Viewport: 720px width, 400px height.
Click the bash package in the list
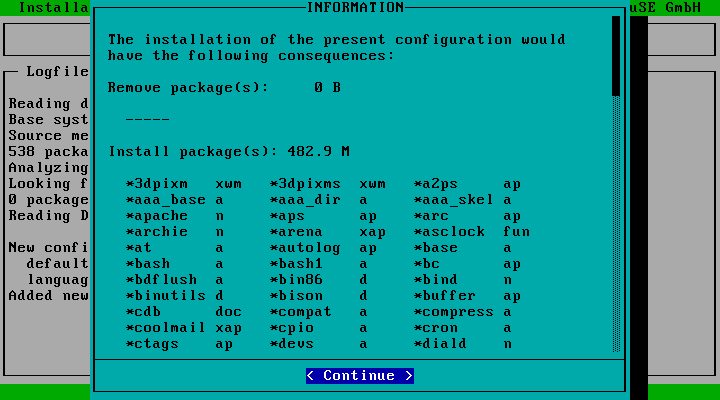pos(149,264)
